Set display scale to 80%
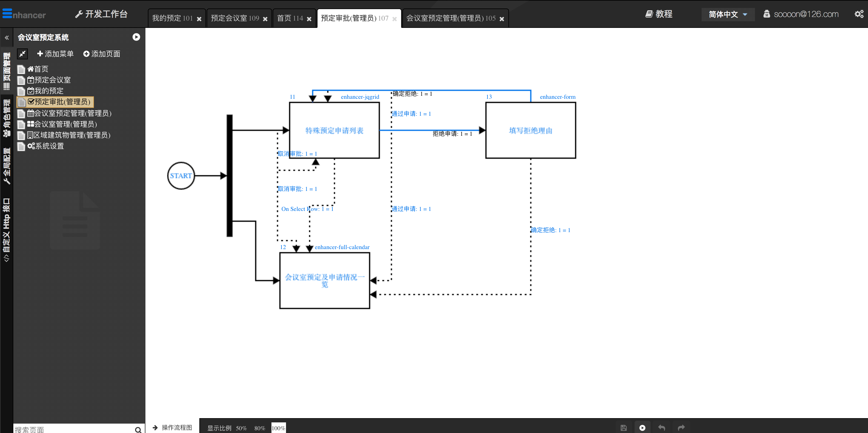868x433 pixels. (259, 428)
